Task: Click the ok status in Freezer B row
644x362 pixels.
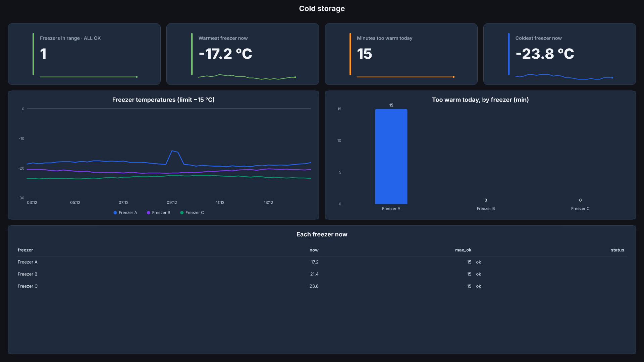Action: coord(478,274)
